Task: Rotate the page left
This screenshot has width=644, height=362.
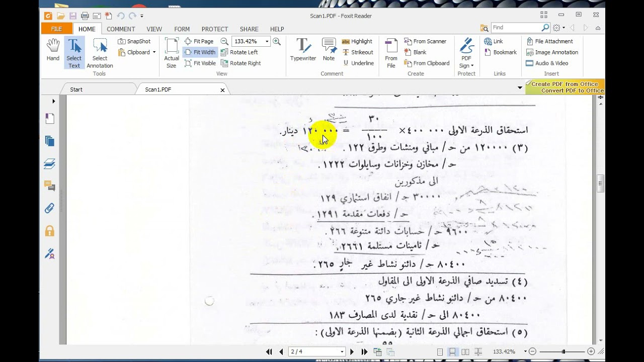Action: 239,52
